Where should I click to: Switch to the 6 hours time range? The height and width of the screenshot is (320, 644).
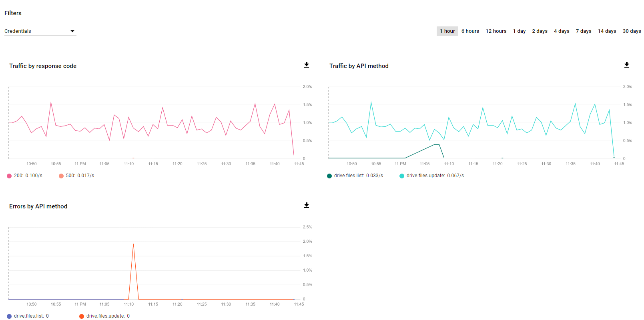click(470, 31)
